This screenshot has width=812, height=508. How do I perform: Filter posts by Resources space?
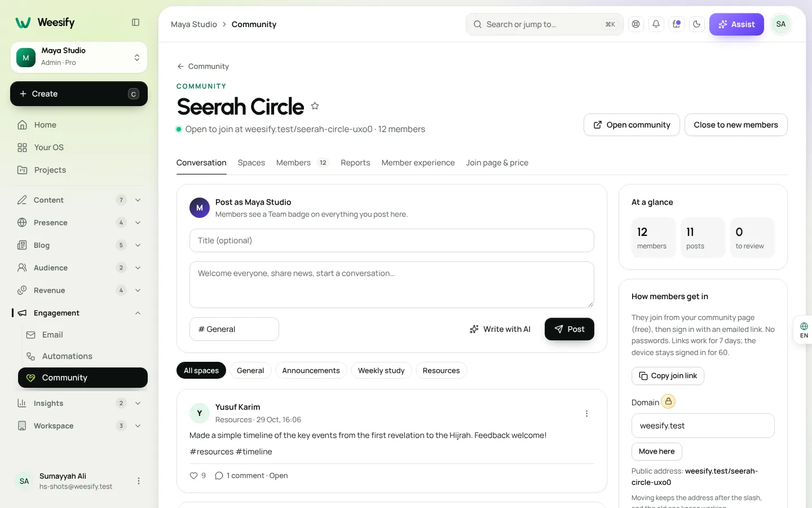coord(441,370)
